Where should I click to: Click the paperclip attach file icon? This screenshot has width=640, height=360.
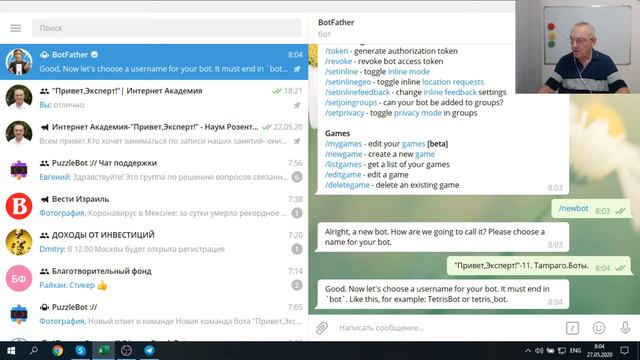322,328
